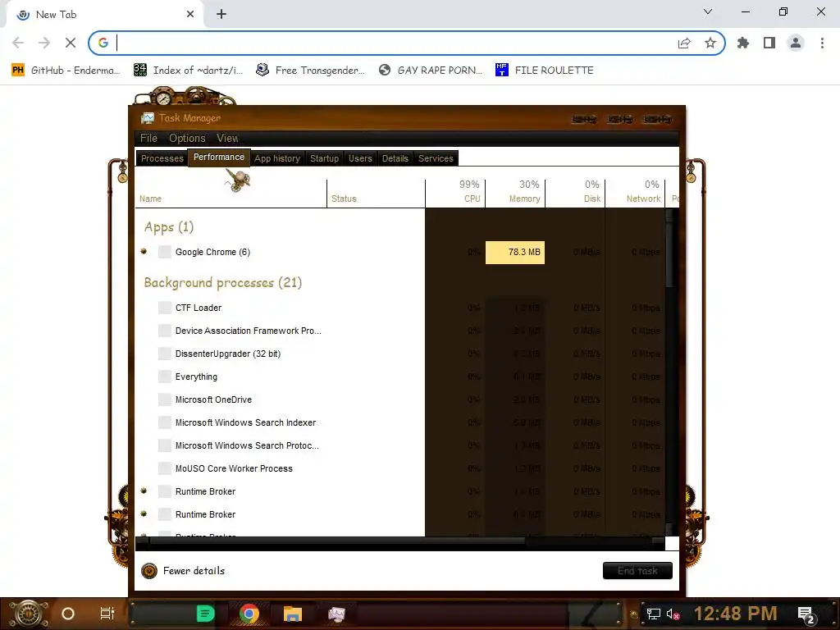The width and height of the screenshot is (840, 630).
Task: Click the 78.3 MB memory cell
Action: coord(515,253)
